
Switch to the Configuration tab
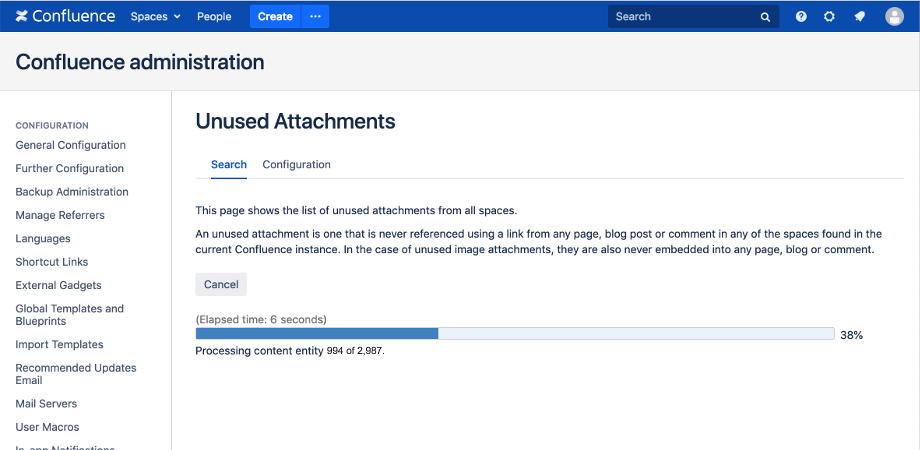click(x=296, y=165)
